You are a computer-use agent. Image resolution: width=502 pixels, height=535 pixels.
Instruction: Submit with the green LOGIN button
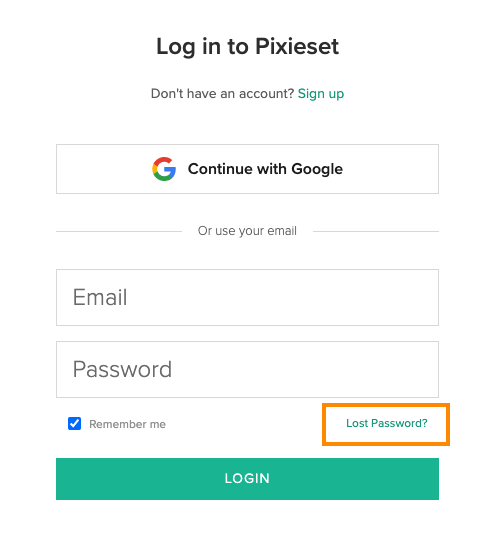pos(247,479)
